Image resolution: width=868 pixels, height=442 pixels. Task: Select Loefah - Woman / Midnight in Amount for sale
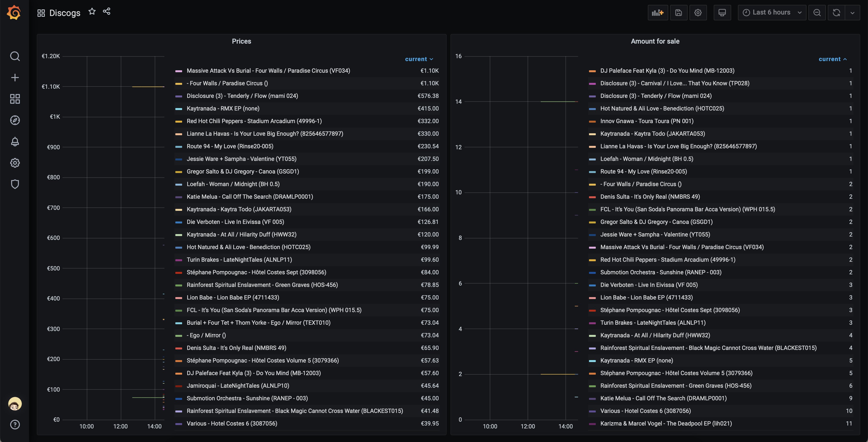[x=647, y=159]
